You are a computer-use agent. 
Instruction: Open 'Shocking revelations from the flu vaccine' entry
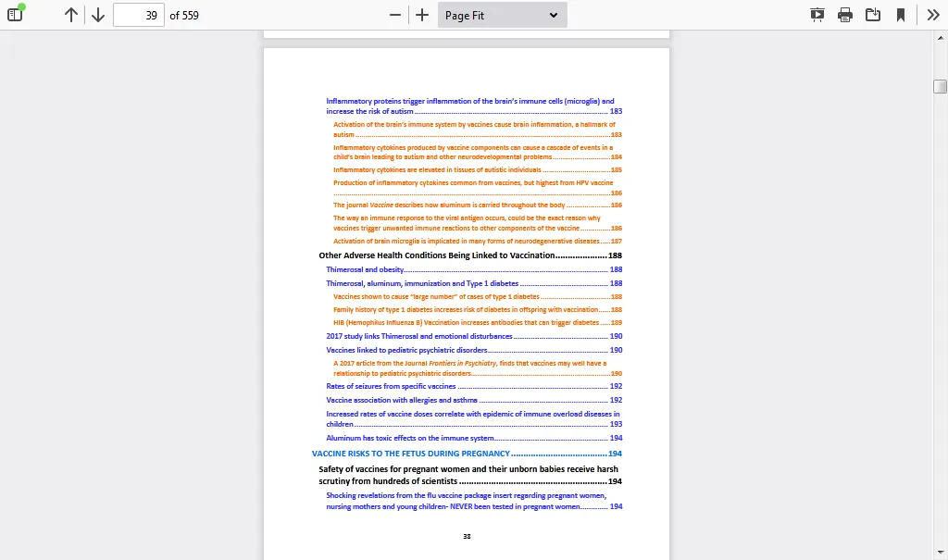(x=474, y=501)
